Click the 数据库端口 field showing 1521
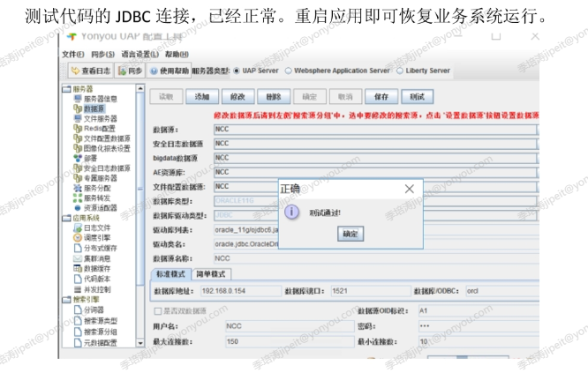This screenshot has height=373, width=588. coord(371,291)
